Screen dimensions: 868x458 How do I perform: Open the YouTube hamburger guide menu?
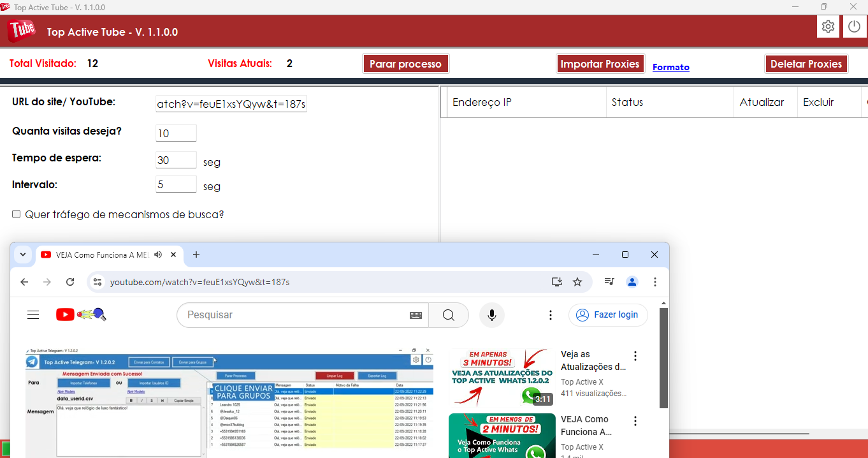click(33, 314)
